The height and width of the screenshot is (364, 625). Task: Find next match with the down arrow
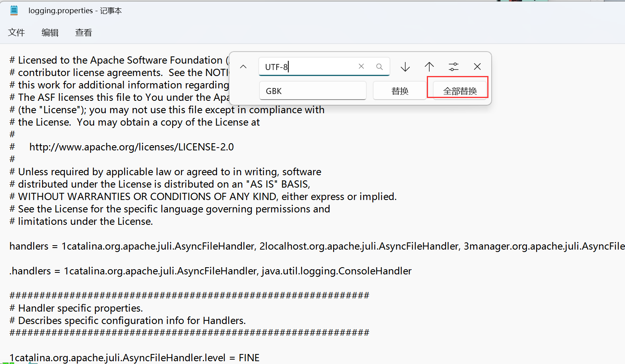click(405, 66)
